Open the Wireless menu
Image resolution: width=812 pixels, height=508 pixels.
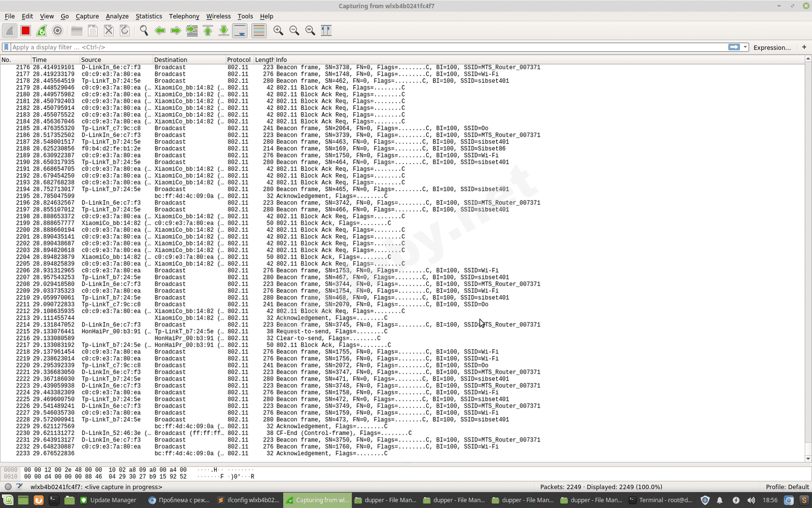218,16
